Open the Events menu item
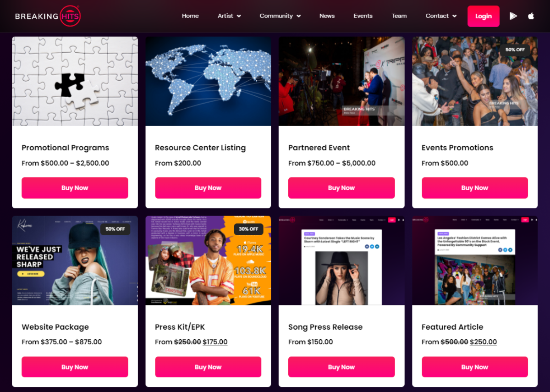Viewport: 550px width, 392px height. tap(363, 16)
